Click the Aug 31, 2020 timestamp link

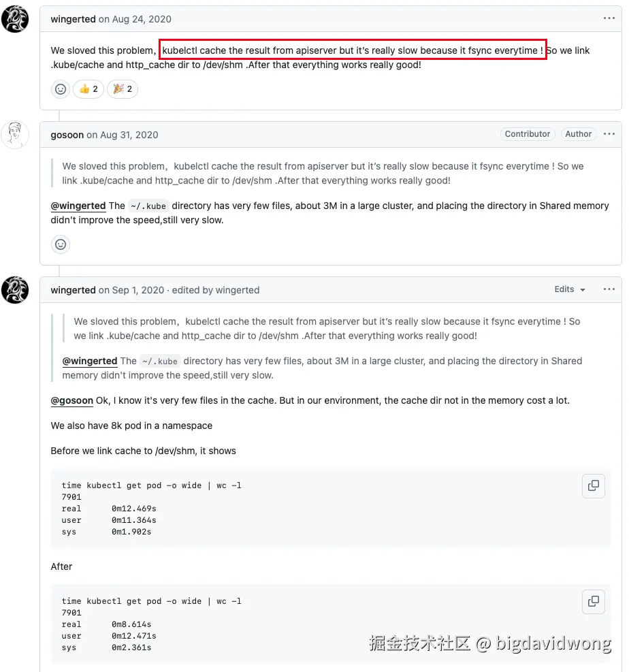pos(129,135)
